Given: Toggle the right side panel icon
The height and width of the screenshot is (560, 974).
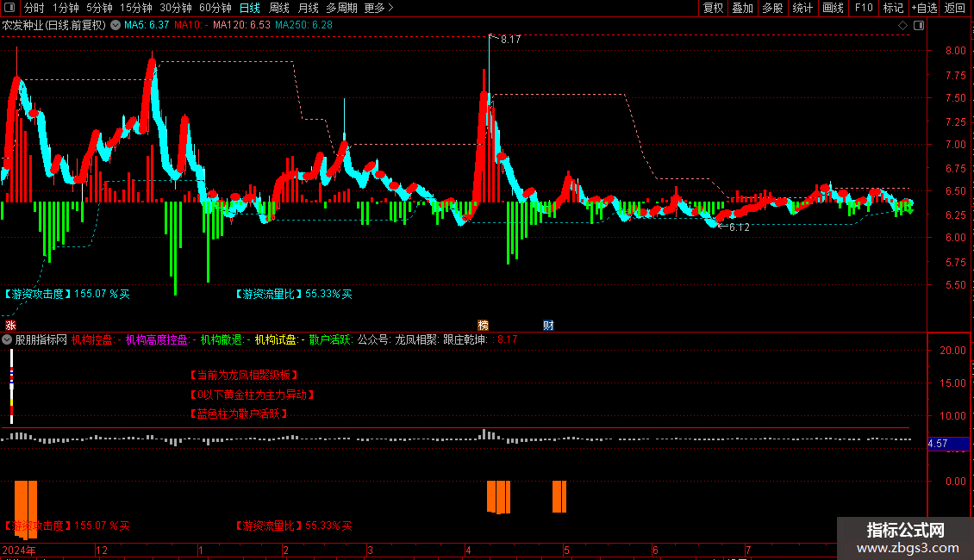Looking at the screenshot, I should [x=919, y=26].
